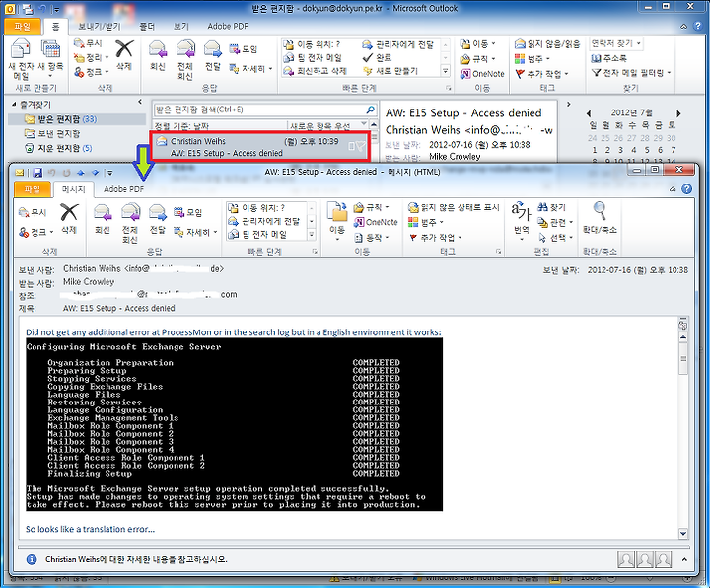This screenshot has height=588, width=710.
Task: Open the 지운 편지함 (Deleted Items) folder
Action: tap(58, 148)
